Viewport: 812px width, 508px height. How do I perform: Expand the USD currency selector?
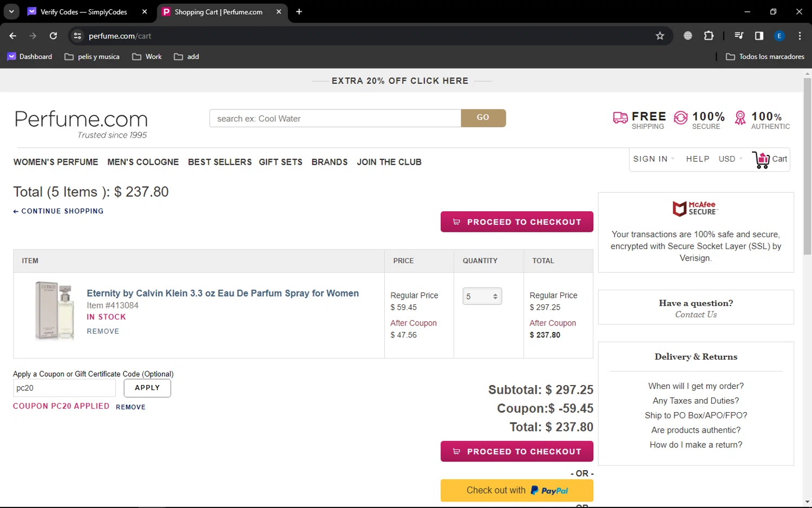pos(730,159)
